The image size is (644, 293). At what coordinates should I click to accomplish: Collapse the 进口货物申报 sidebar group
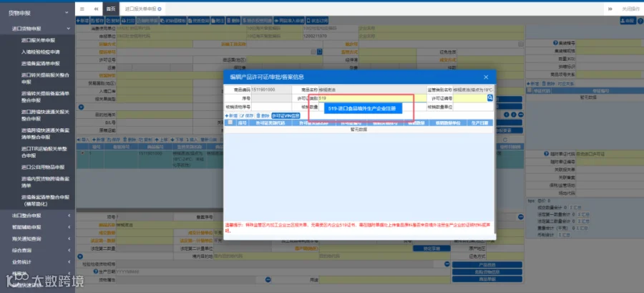tap(38, 29)
